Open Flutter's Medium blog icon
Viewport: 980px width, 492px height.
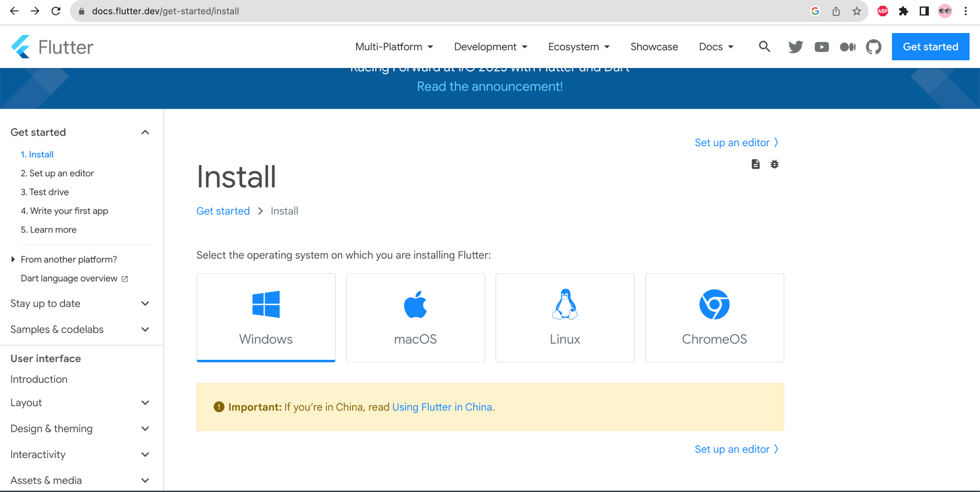(847, 47)
